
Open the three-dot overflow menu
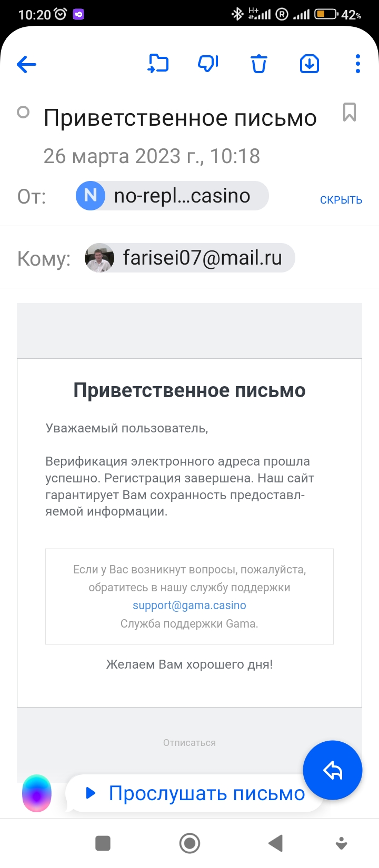coord(358,64)
